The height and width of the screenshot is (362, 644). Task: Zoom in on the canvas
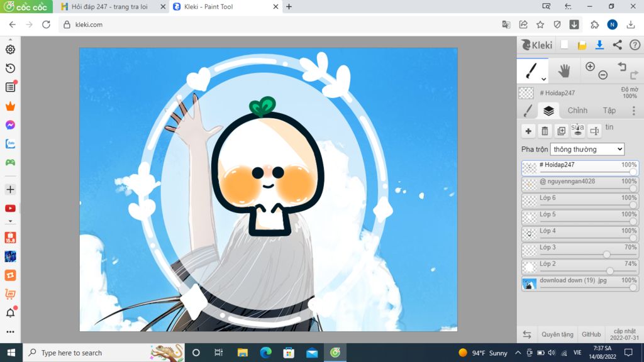tap(590, 67)
